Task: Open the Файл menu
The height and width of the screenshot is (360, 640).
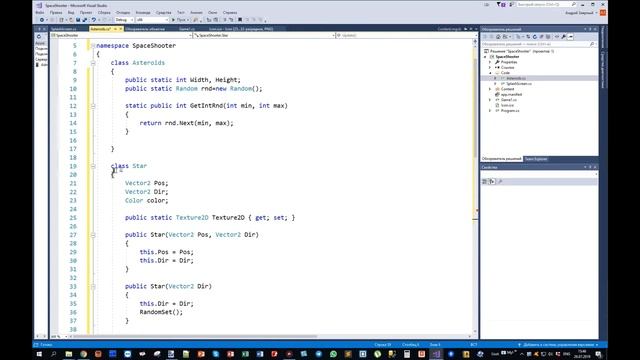Action: point(40,13)
